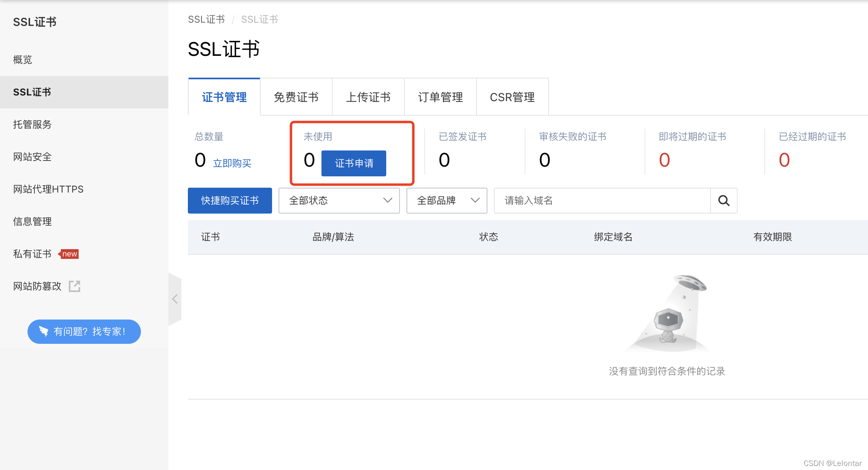Click the 有问题？找专家 help button

pyautogui.click(x=84, y=332)
